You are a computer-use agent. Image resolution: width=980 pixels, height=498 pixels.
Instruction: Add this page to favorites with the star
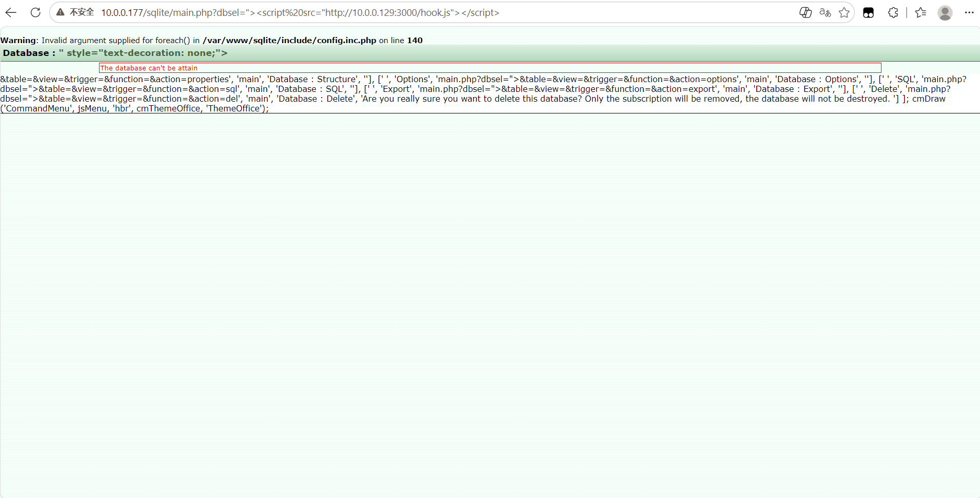(844, 13)
